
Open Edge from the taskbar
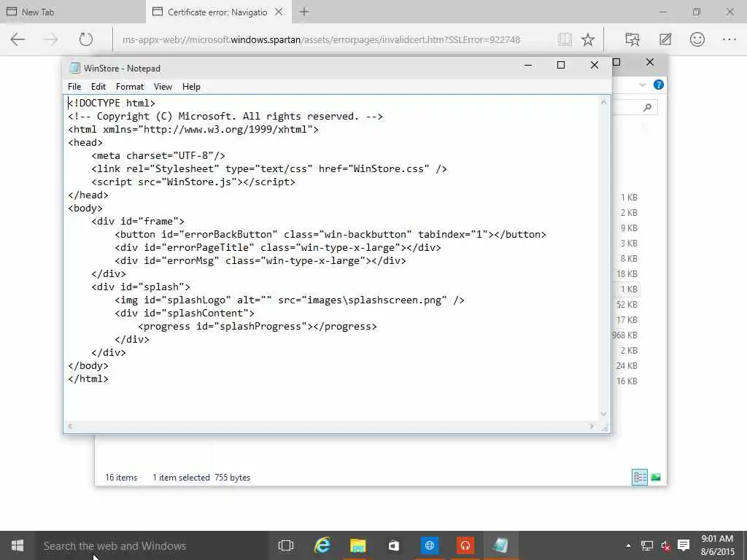tap(322, 545)
